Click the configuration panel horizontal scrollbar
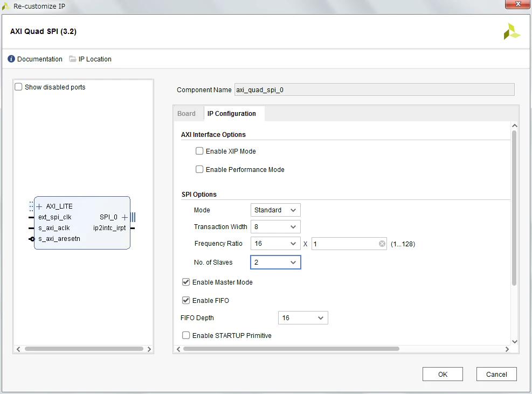The width and height of the screenshot is (532, 394). coord(291,349)
